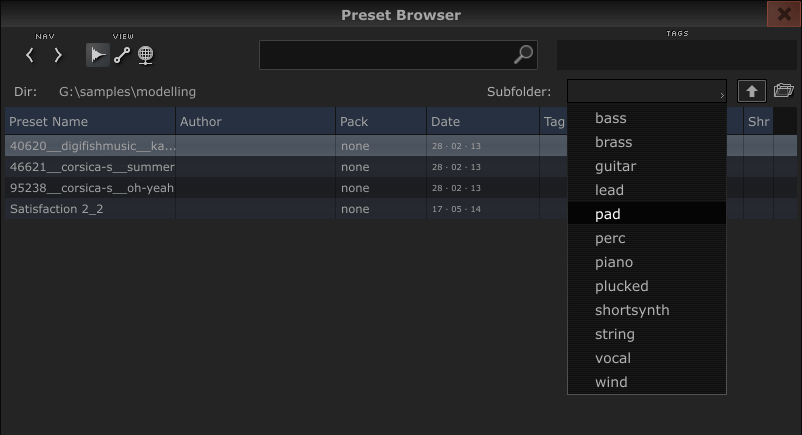802x435 pixels.
Task: Open the folder browse icon
Action: pos(784,91)
